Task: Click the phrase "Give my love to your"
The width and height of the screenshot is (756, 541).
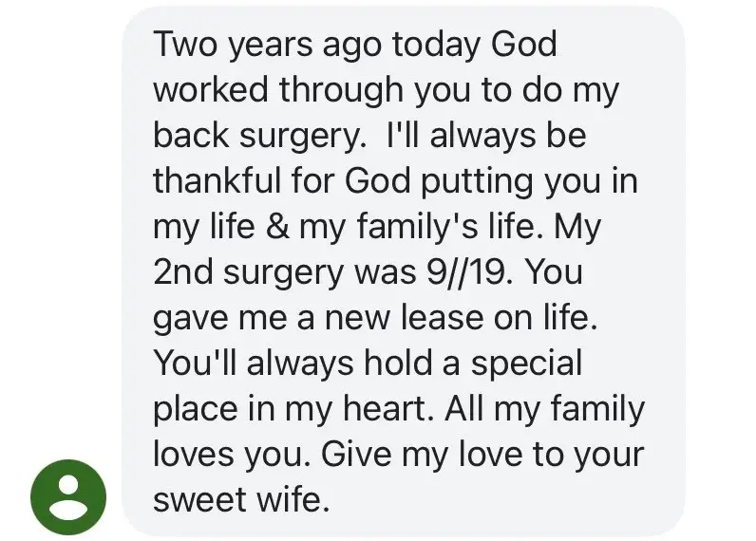Action: 482,455
